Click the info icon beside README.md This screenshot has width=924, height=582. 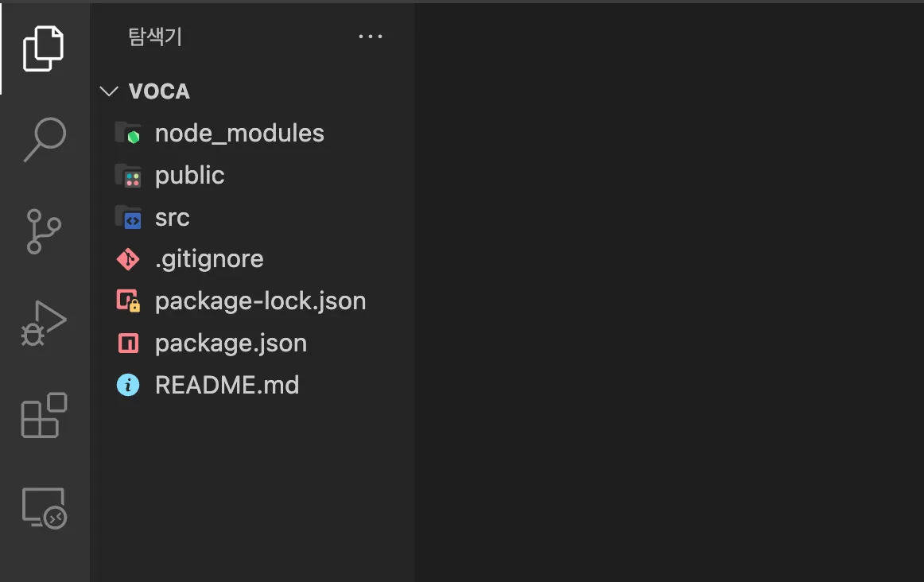coord(128,386)
